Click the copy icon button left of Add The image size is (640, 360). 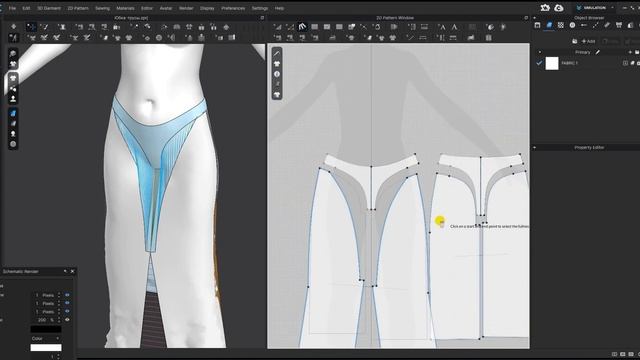pyautogui.click(x=574, y=41)
